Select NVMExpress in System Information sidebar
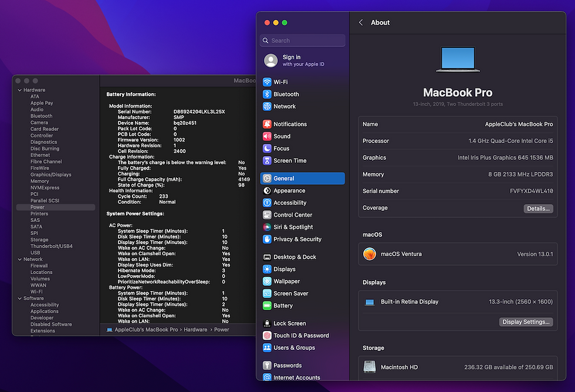The width and height of the screenshot is (575, 392). pyautogui.click(x=45, y=188)
